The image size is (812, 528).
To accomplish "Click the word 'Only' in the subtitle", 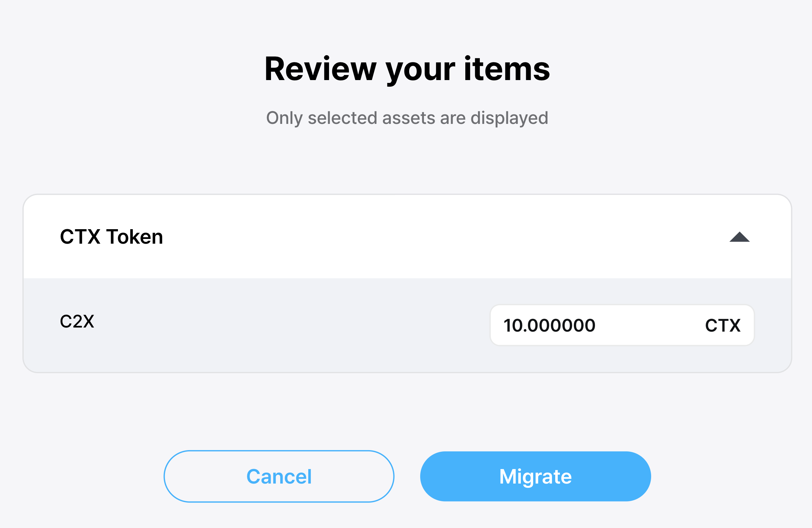I will point(284,118).
